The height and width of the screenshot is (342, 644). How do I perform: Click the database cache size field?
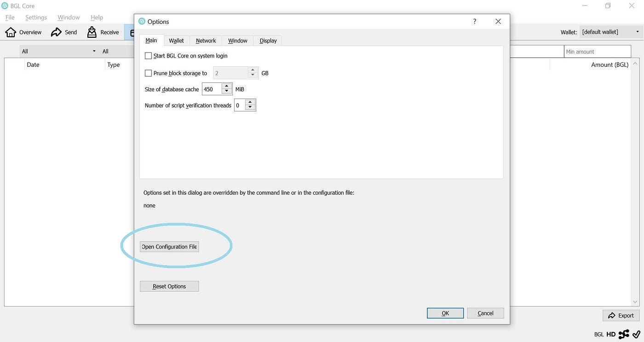coord(212,89)
